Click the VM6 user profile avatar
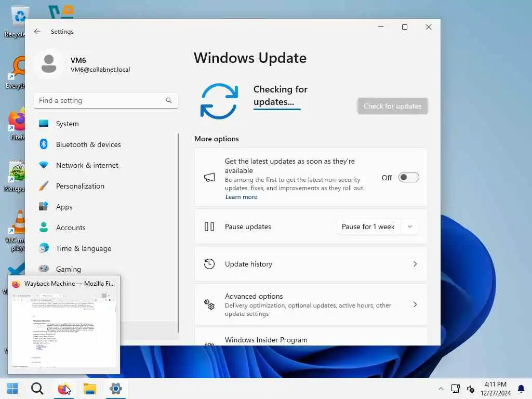 pos(49,64)
